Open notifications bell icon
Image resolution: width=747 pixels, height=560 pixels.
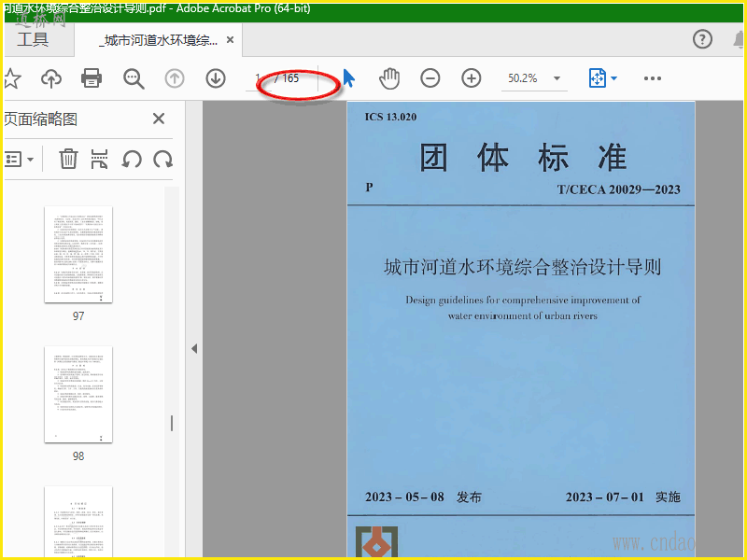point(739,39)
